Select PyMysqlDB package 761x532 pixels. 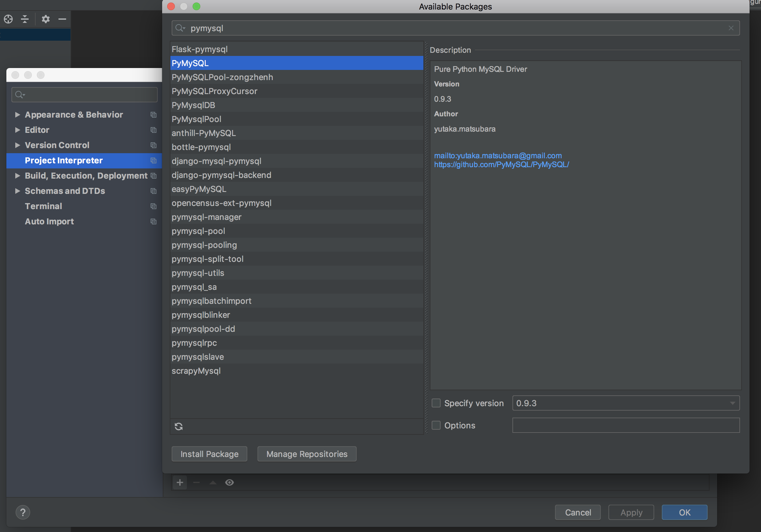(x=297, y=105)
